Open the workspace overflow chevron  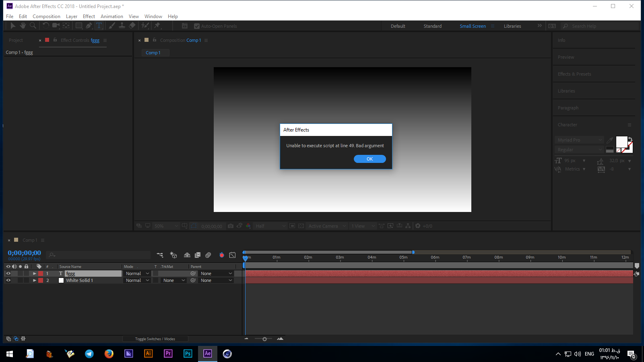(539, 26)
